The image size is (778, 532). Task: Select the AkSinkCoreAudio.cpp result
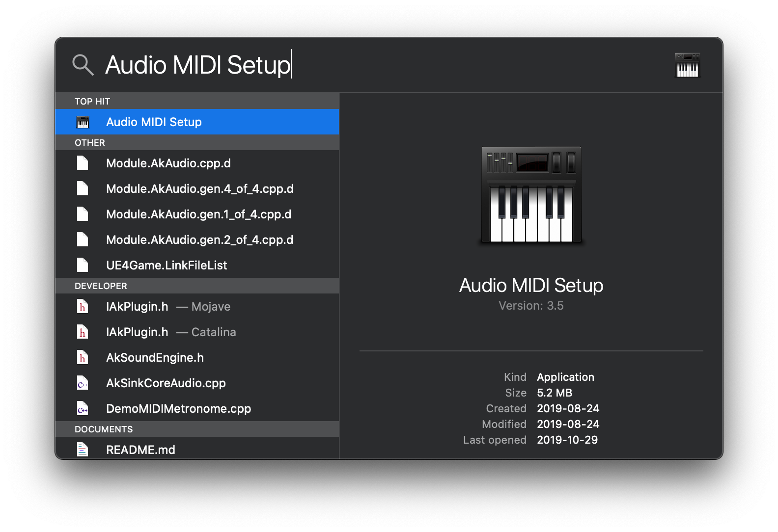tap(197, 383)
